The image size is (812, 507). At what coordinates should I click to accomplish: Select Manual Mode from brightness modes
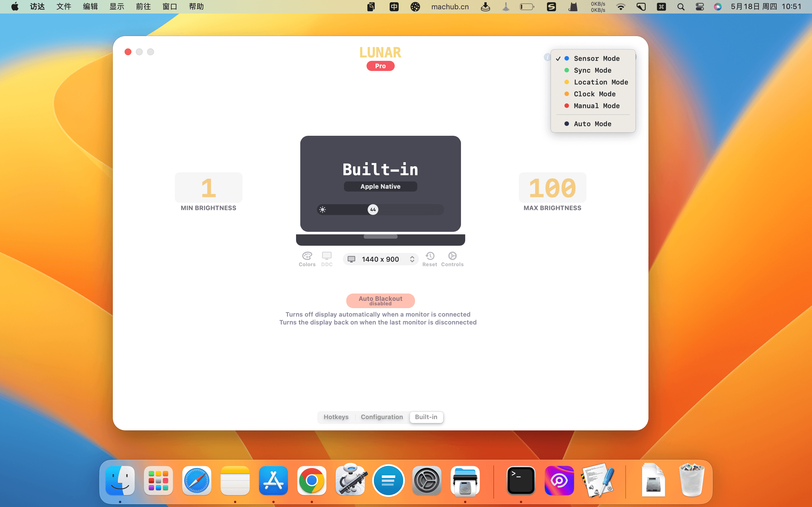[595, 105]
